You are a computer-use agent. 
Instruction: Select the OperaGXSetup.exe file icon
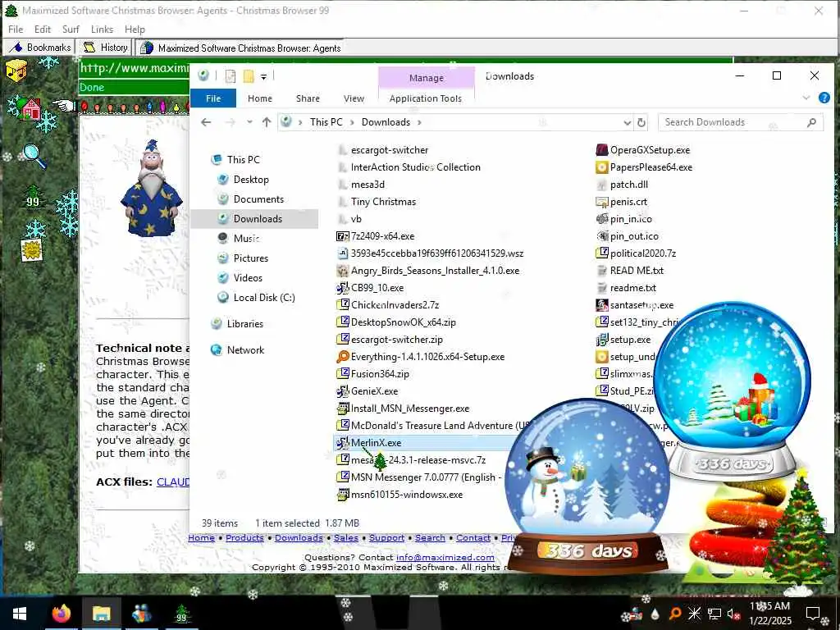[x=602, y=150]
